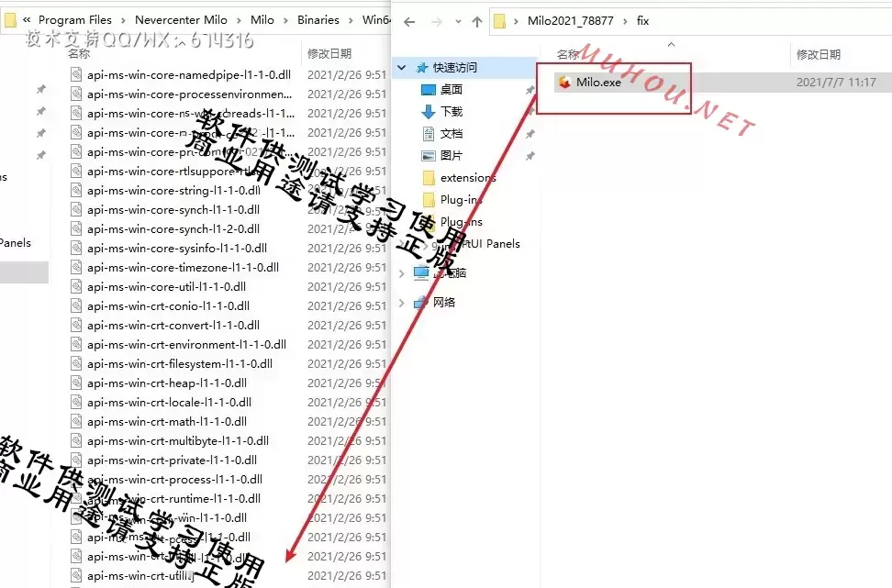892x588 pixels.
Task: Go forward in the fix folder window
Action: tap(436, 22)
